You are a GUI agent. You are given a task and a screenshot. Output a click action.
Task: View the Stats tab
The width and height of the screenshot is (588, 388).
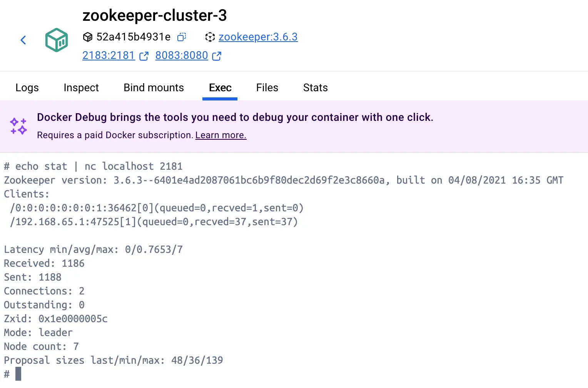coord(315,88)
